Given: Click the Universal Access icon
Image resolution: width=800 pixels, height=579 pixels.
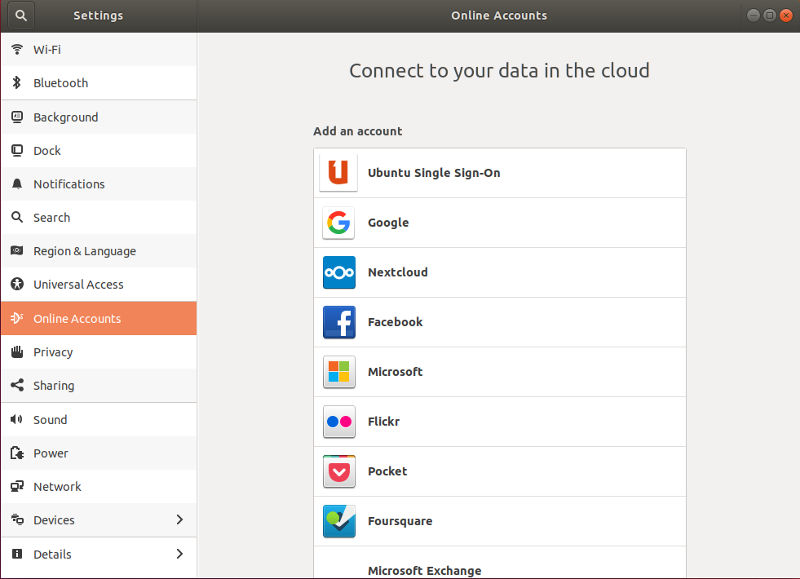Looking at the screenshot, I should pos(16,284).
